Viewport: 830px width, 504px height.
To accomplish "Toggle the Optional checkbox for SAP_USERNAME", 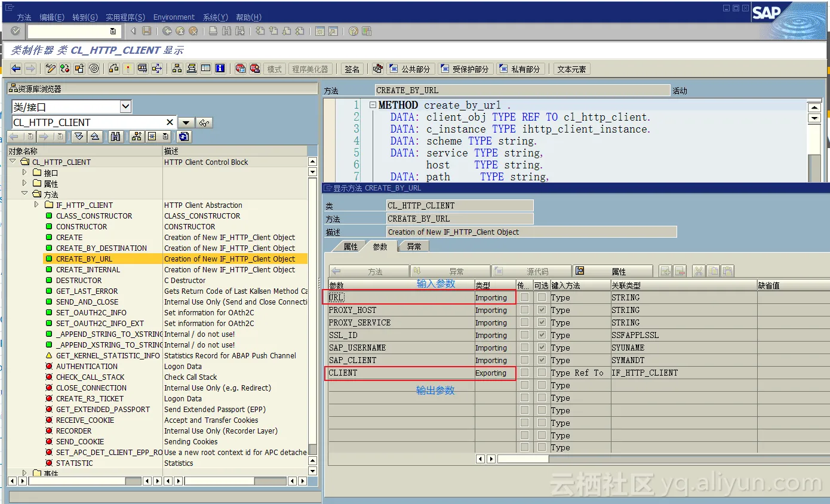I will (542, 348).
